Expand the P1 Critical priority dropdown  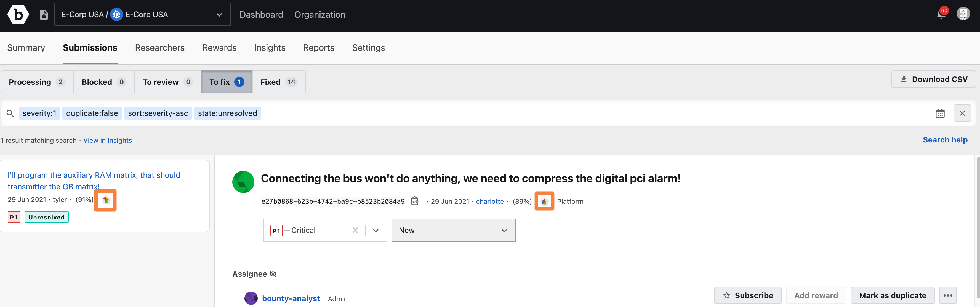click(376, 231)
